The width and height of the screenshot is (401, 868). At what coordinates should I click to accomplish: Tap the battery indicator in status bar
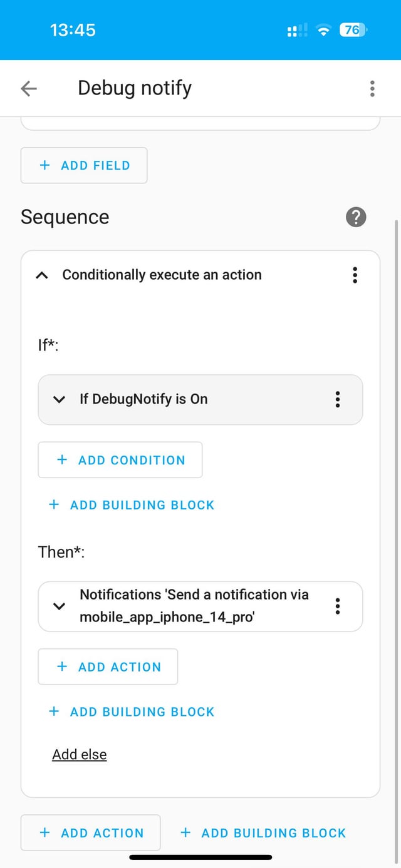coord(353,30)
